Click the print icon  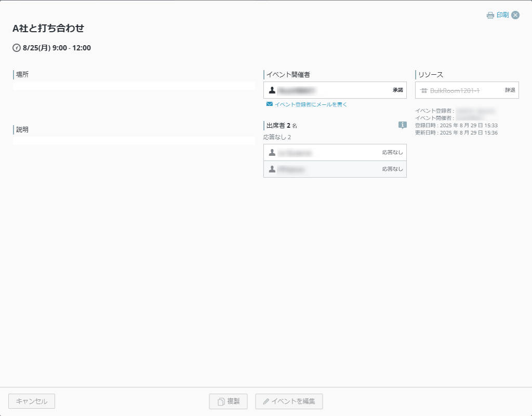(x=490, y=15)
